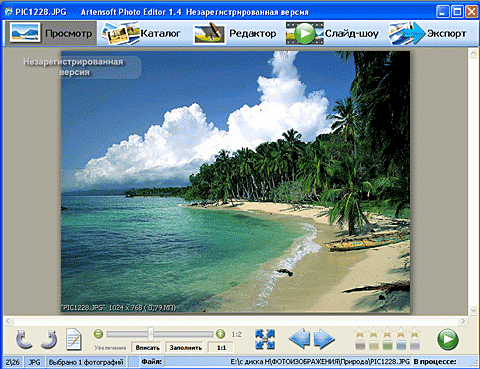Click horizontal scrollbar left arrow

9,321
